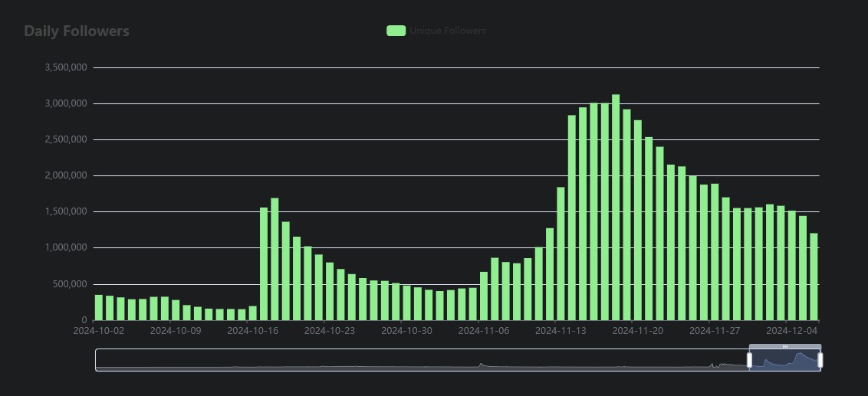This screenshot has height=396, width=868.
Task: Click the bar above the 2024-11-13 label
Action: point(561,254)
